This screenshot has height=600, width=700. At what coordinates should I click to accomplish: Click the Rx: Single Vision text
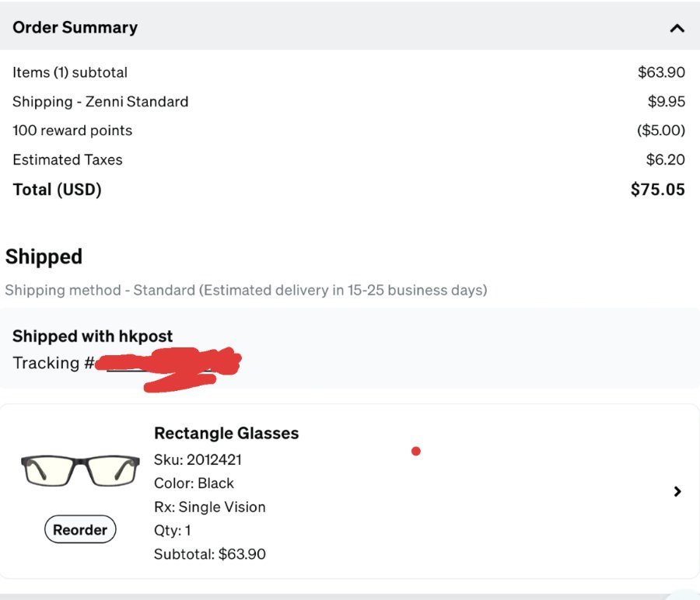point(210,507)
